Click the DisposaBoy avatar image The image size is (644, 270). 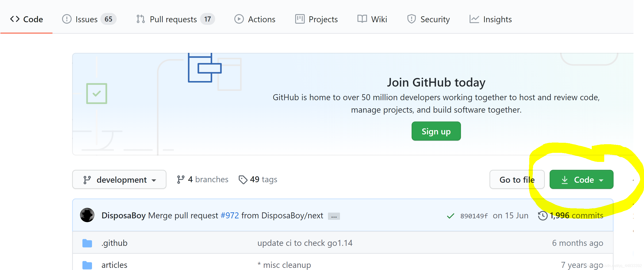pos(87,215)
